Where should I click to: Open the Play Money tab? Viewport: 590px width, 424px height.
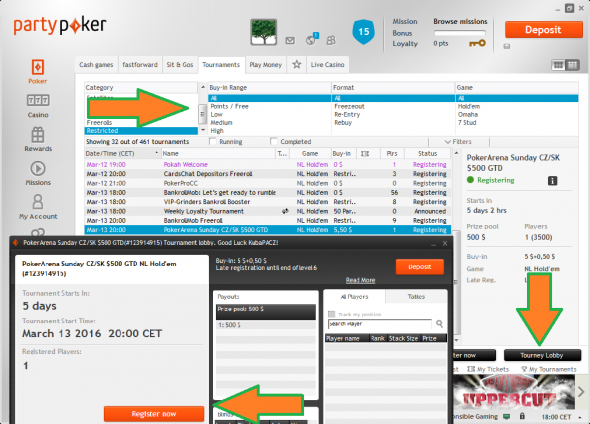coord(266,65)
